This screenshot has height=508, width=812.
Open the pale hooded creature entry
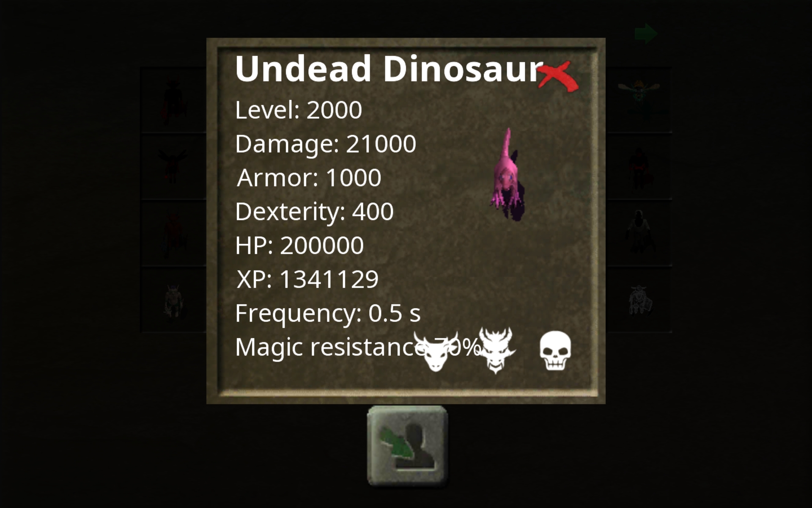click(639, 234)
